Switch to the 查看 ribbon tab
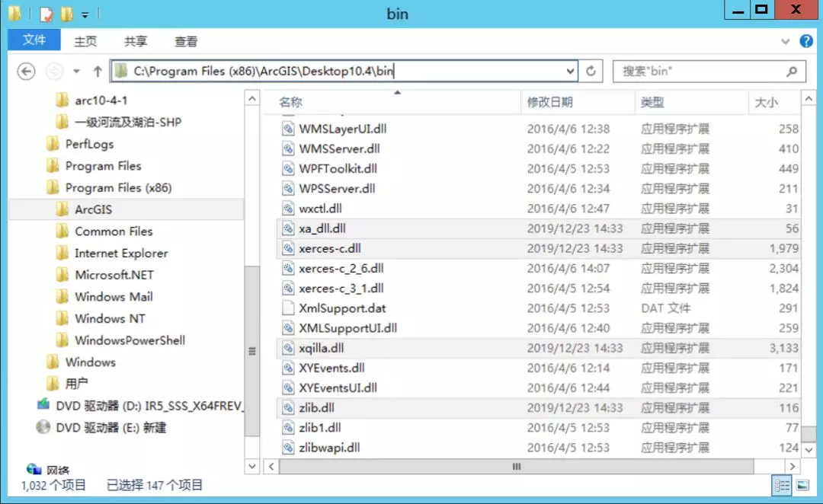Image resolution: width=823 pixels, height=504 pixels. (x=186, y=41)
